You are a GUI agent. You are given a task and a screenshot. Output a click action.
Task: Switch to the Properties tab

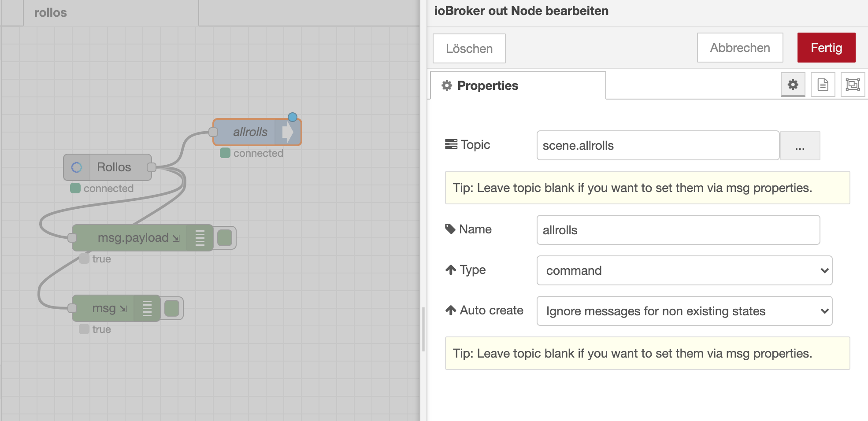pos(518,85)
